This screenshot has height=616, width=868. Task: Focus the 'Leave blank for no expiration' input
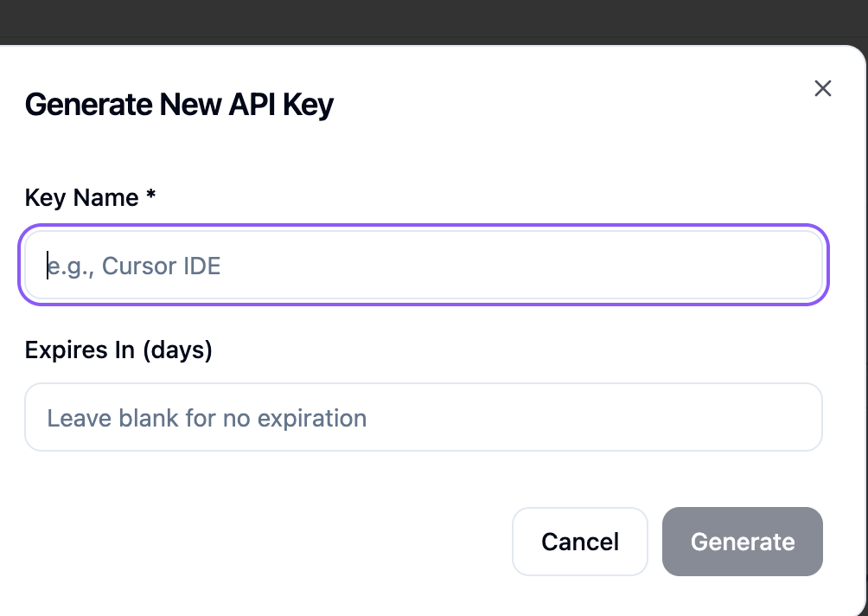click(424, 417)
